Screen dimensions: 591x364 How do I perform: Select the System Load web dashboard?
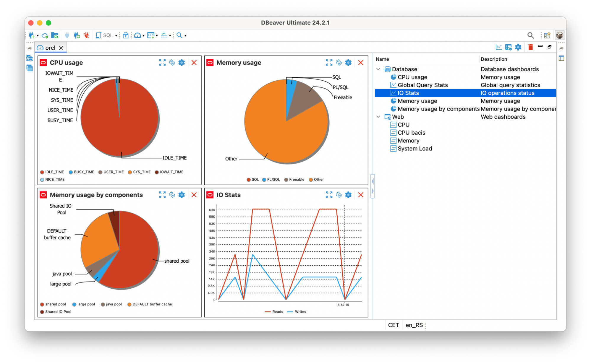(414, 149)
